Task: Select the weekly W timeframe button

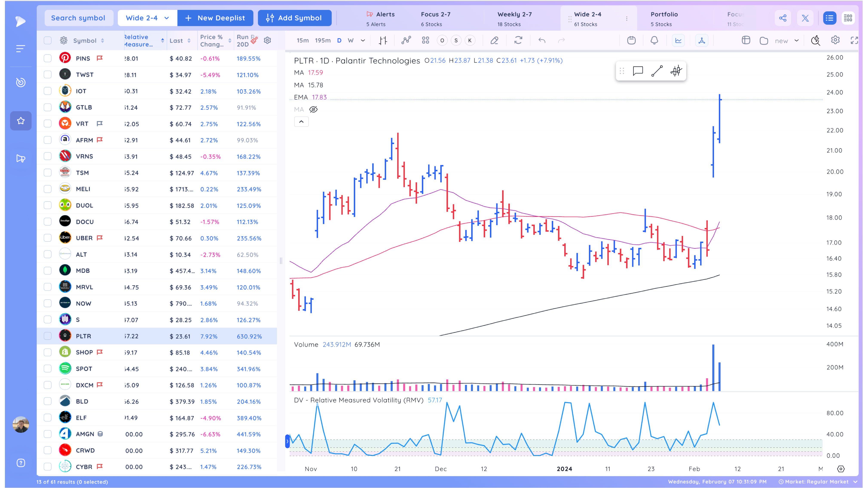Action: click(x=350, y=40)
